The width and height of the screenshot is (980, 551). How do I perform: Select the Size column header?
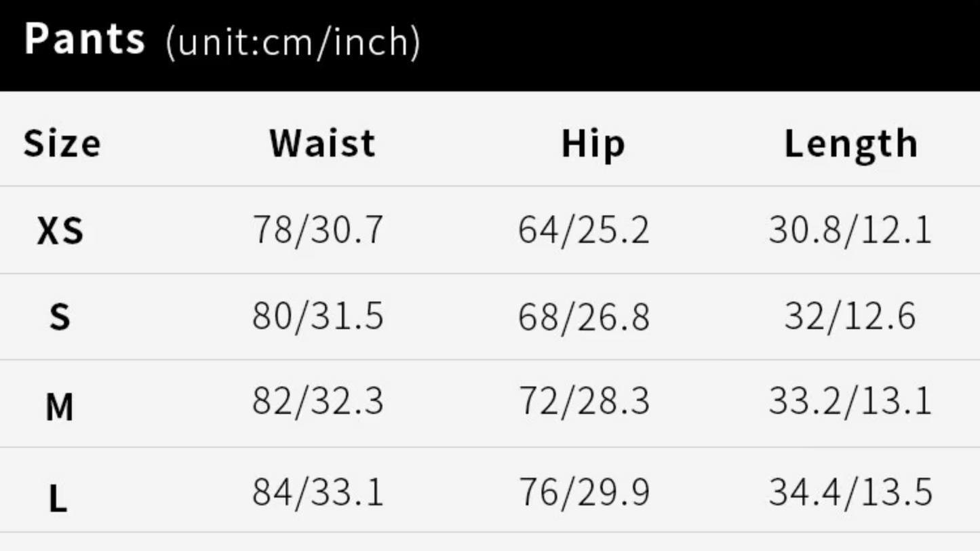[x=62, y=144]
